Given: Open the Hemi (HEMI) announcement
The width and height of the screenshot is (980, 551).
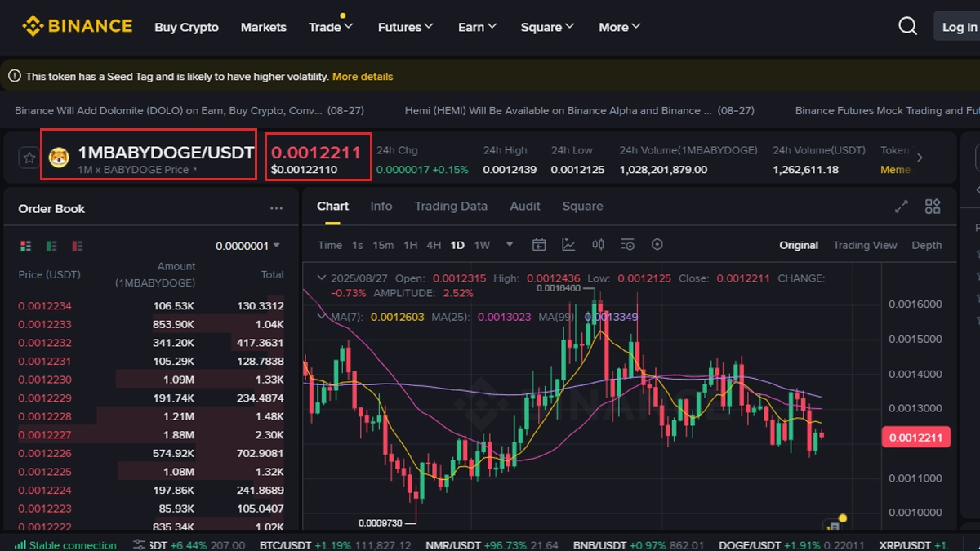Looking at the screenshot, I should 580,110.
